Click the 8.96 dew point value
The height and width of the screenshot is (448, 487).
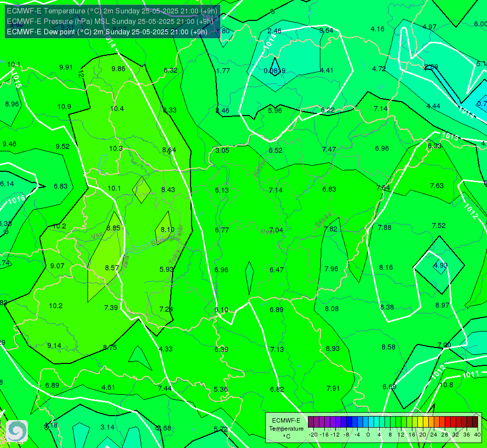12,104
